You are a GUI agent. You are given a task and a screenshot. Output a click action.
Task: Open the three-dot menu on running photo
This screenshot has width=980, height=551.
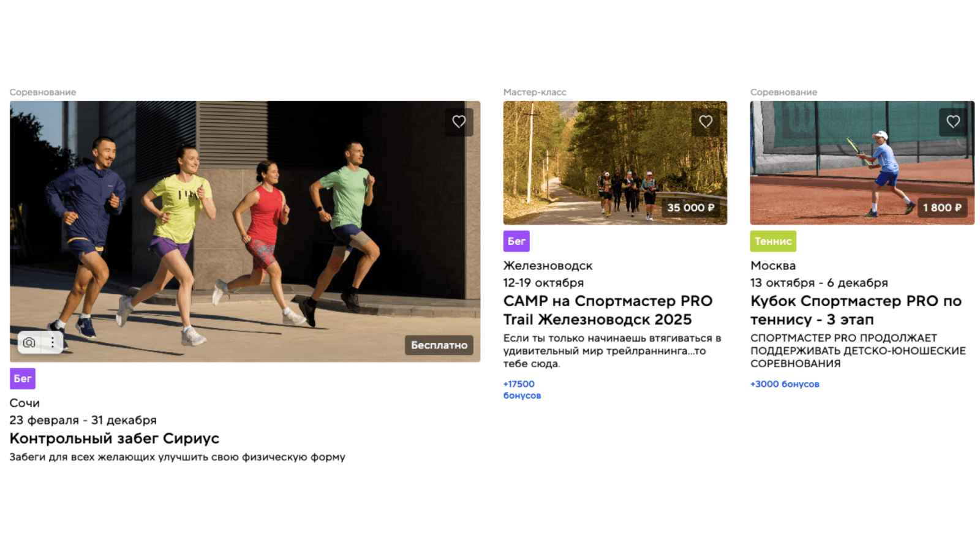point(52,342)
